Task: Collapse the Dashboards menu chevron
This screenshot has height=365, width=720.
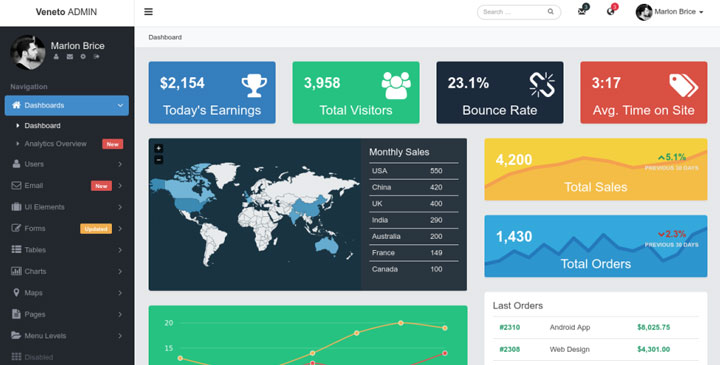Action: [x=120, y=105]
